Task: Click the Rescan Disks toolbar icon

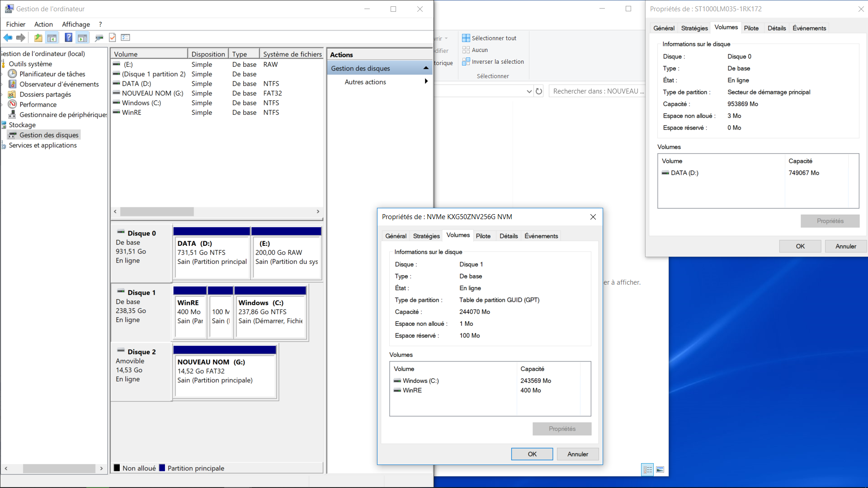Action: click(99, 38)
